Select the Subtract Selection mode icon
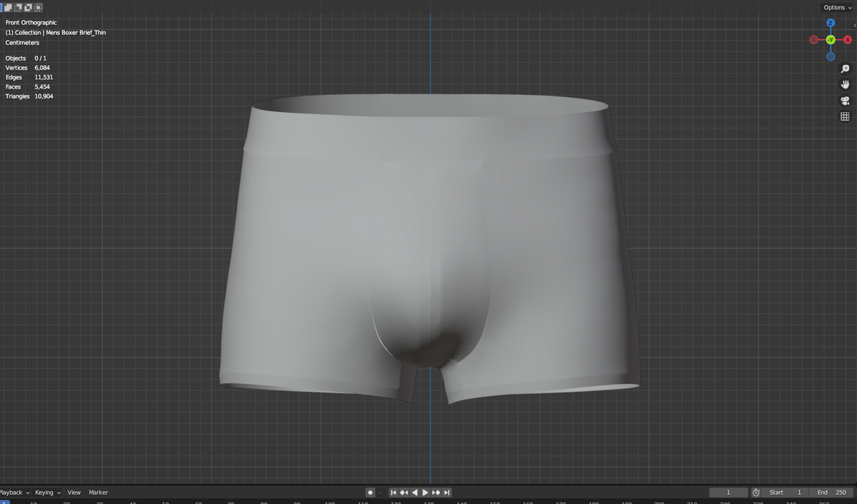Image resolution: width=857 pixels, height=504 pixels. pyautogui.click(x=18, y=7)
